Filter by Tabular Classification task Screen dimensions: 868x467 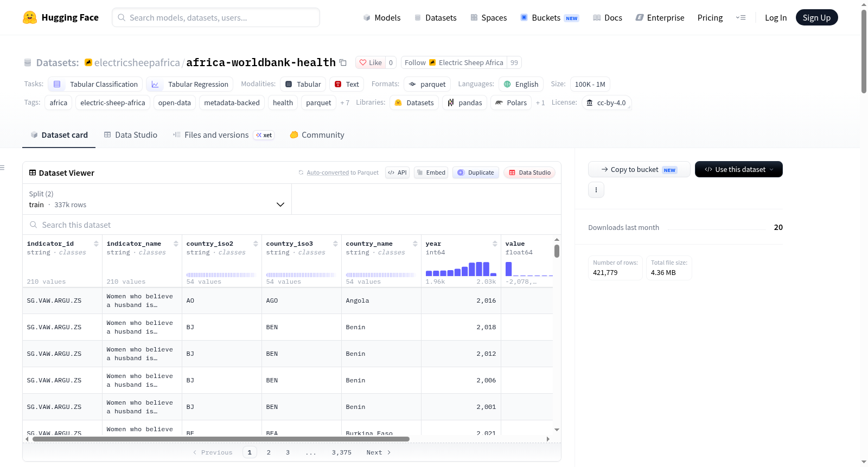pos(95,84)
